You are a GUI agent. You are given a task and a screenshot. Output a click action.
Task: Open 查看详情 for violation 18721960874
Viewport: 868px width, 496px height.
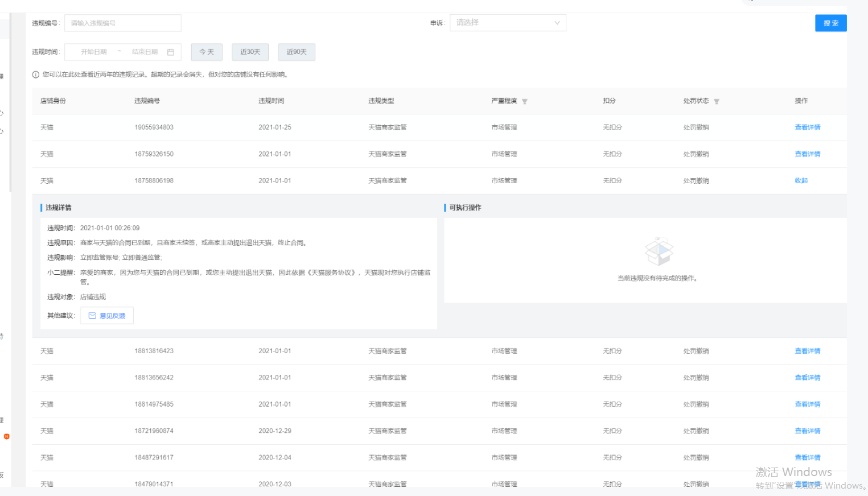[808, 431]
